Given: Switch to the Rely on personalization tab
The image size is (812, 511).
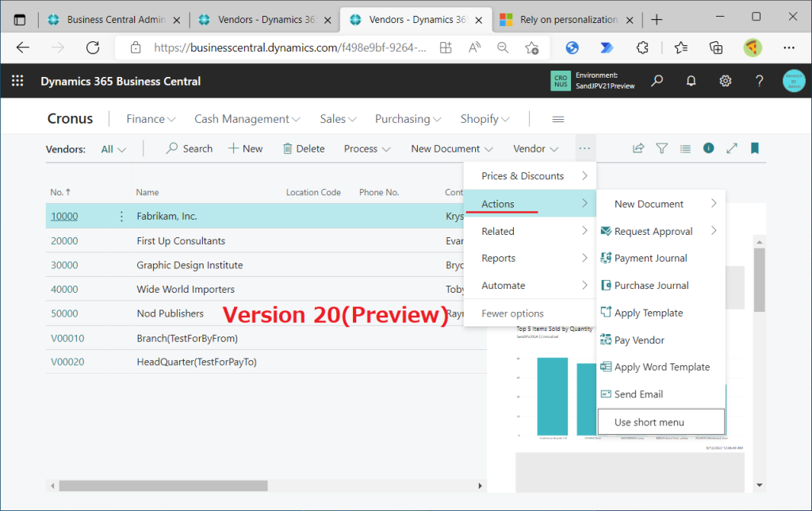Looking at the screenshot, I should point(569,20).
